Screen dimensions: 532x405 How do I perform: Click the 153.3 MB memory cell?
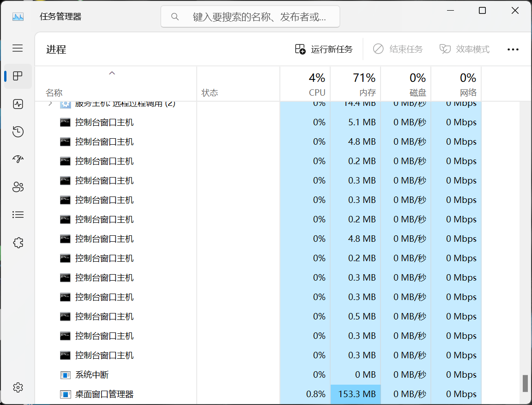tap(356, 394)
